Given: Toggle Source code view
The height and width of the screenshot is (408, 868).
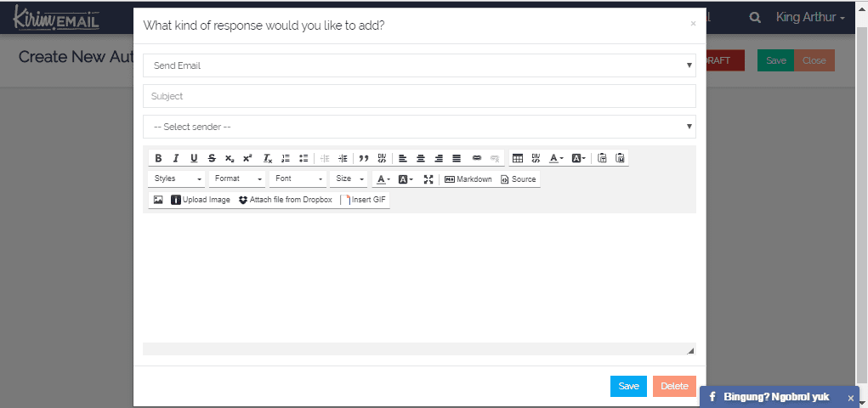Looking at the screenshot, I should 519,179.
